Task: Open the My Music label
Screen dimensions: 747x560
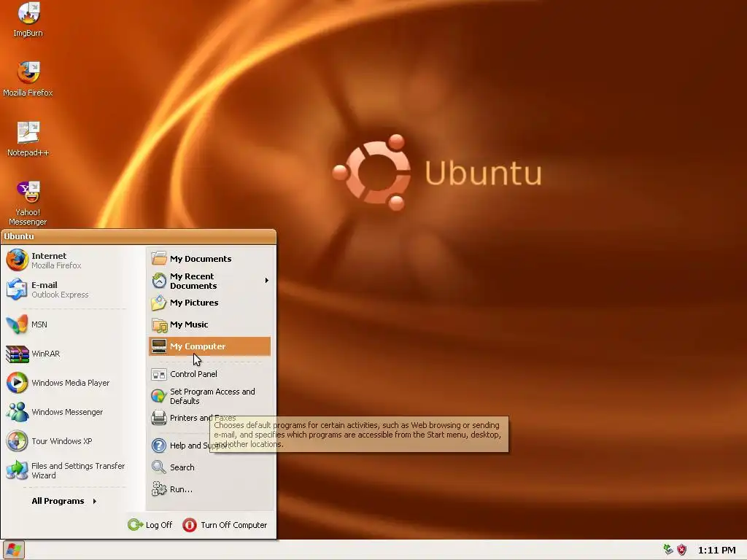Action: (189, 324)
